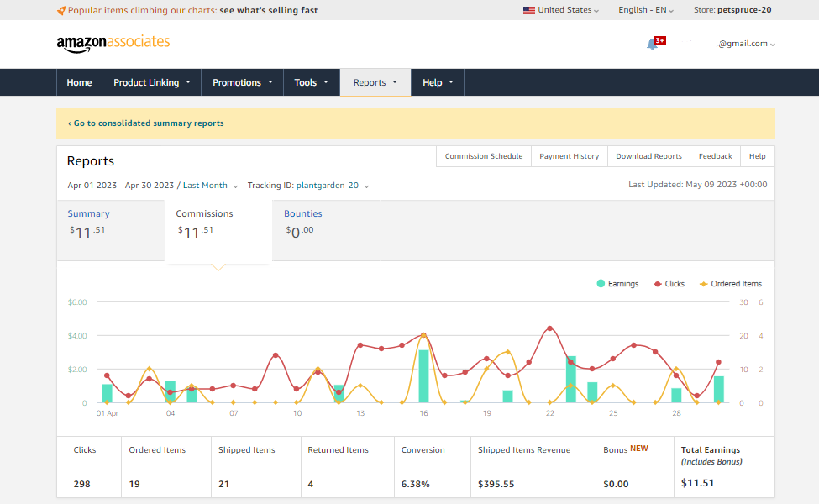Screen dimensions: 819x504
Task: Open the @gmail.com account menu
Action: [747, 44]
